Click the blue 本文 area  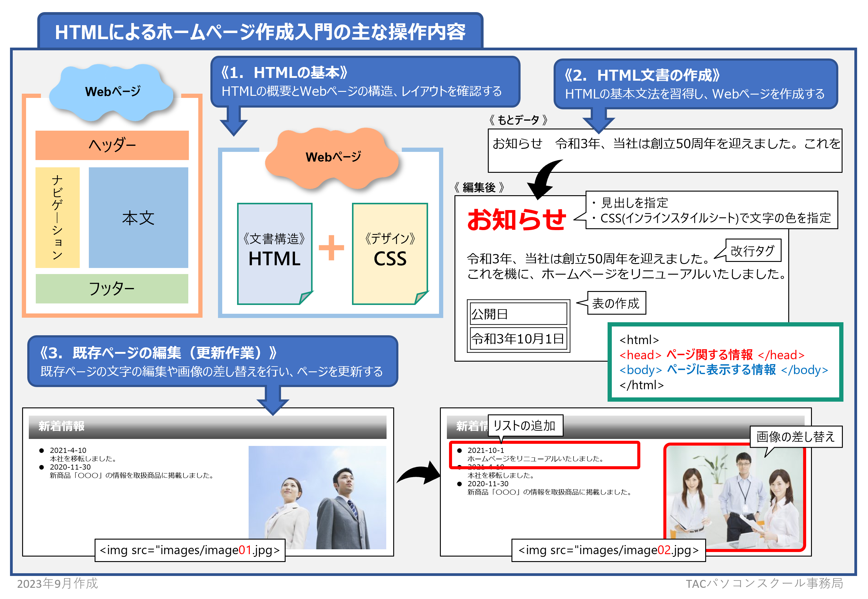tap(138, 217)
